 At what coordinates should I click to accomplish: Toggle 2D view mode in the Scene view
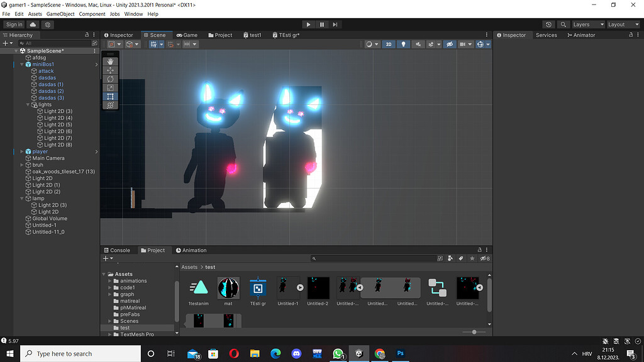click(x=390, y=45)
